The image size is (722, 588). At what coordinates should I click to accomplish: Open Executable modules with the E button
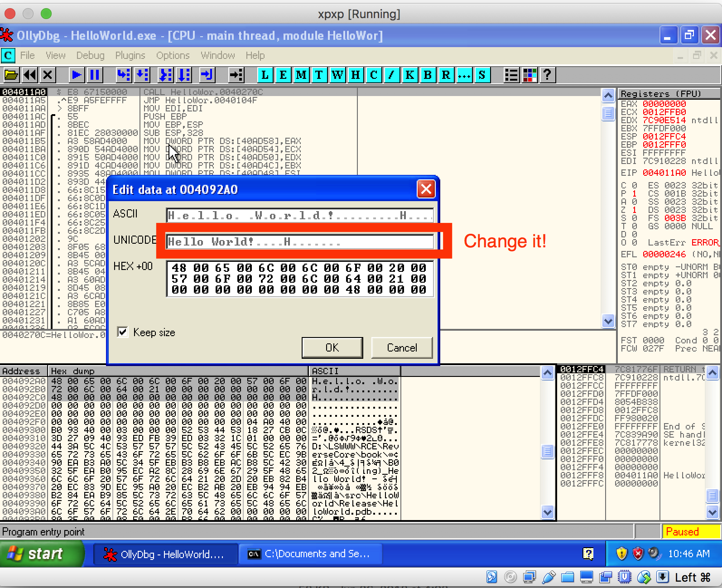pos(283,75)
